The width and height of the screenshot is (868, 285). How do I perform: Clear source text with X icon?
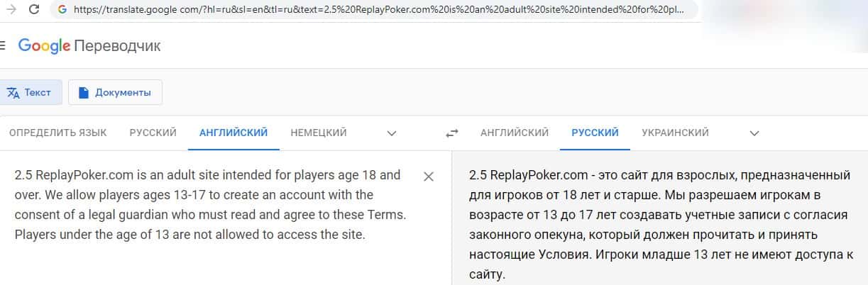point(429,177)
